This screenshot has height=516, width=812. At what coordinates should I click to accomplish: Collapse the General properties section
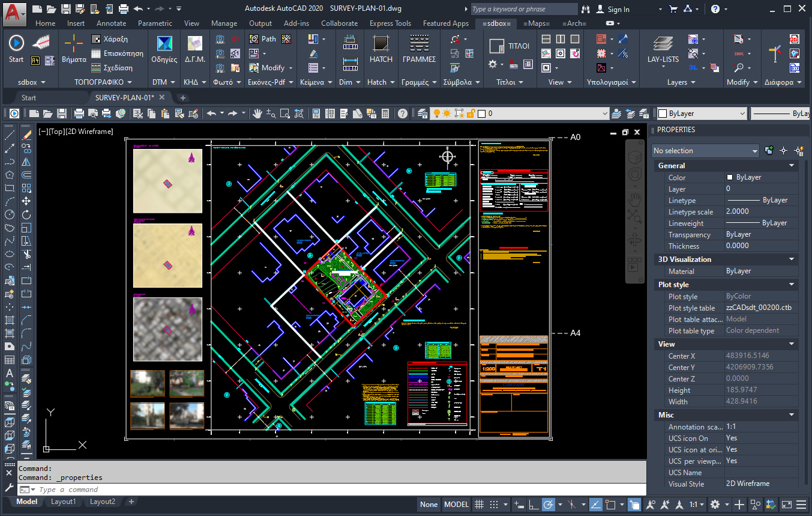(x=792, y=166)
